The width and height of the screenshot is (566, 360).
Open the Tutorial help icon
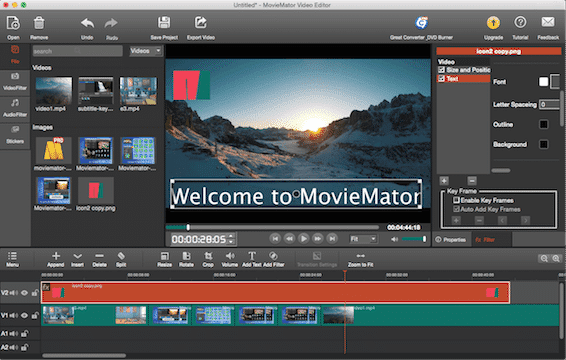[x=520, y=22]
